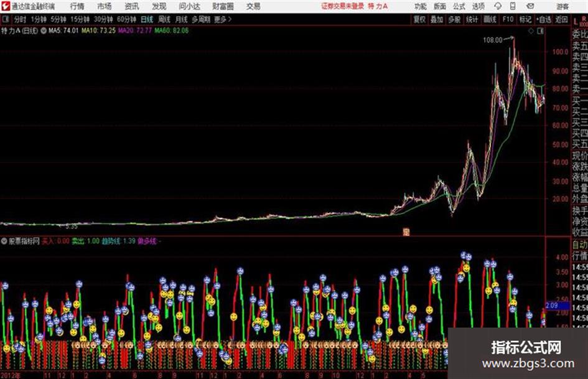Expand the 股票指标网 indicator dropdown arrow
Image resolution: width=588 pixels, height=379 pixels.
point(4,241)
